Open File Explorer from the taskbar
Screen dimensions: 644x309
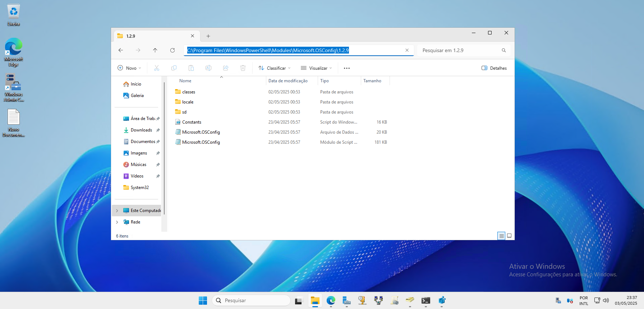pyautogui.click(x=315, y=300)
